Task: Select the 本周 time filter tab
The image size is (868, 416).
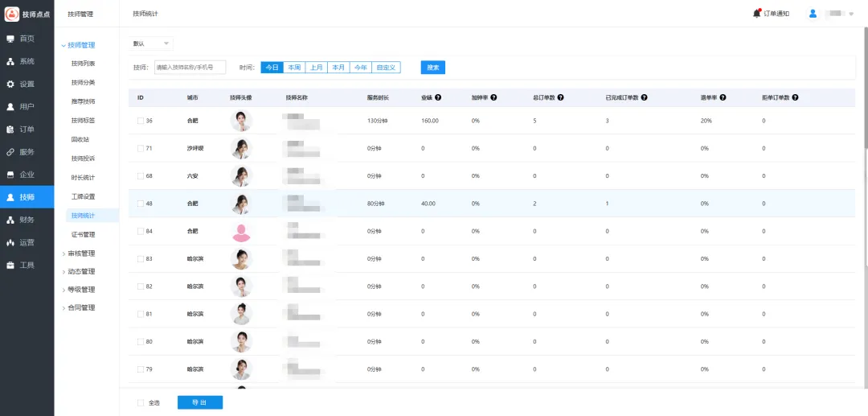Action: point(293,68)
